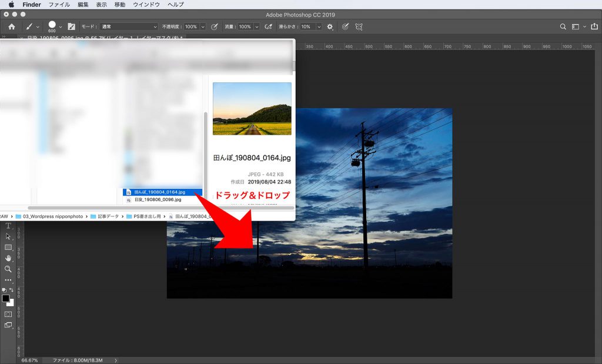Enable the airbrush build-up effect icon
This screenshot has width=602, height=364.
point(268,26)
